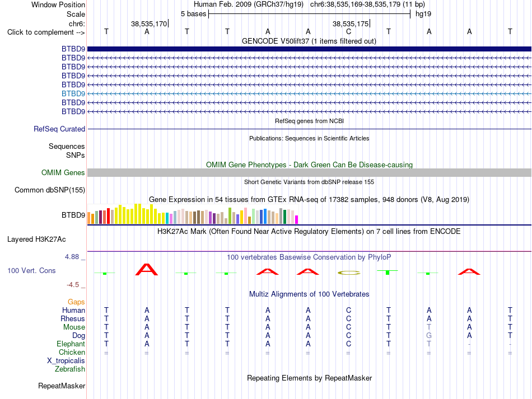Click the light blue BTBD9 transcript line

[x=309, y=93]
